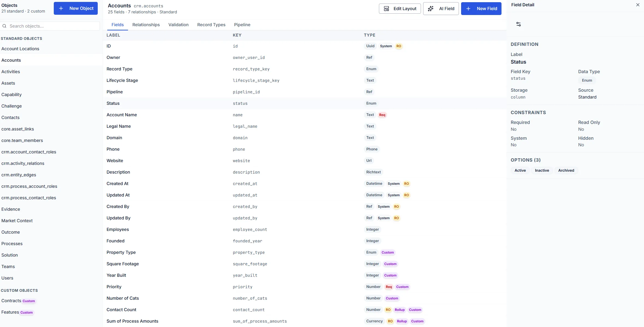Select the Archived option chip
Viewport: 644px width, 327px height.
coord(566,170)
